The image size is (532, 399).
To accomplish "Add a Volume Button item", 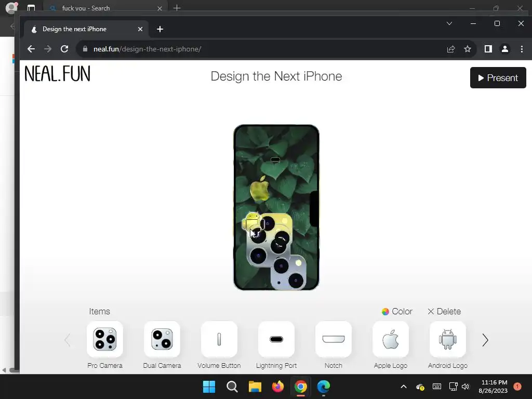I will pos(219,339).
